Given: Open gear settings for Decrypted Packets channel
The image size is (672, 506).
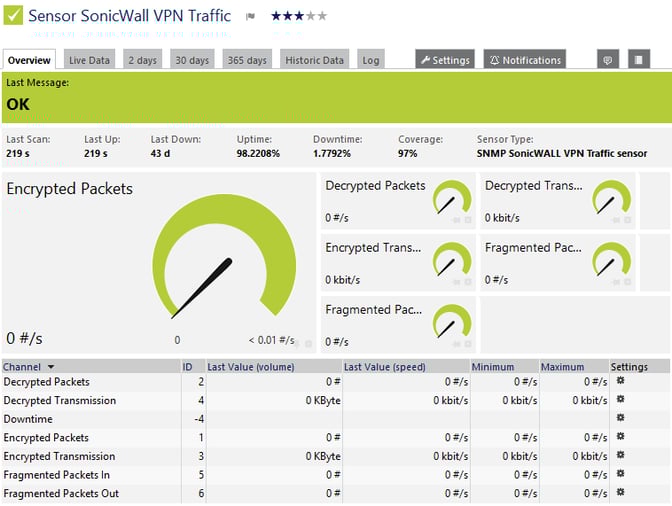Looking at the screenshot, I should tap(620, 380).
